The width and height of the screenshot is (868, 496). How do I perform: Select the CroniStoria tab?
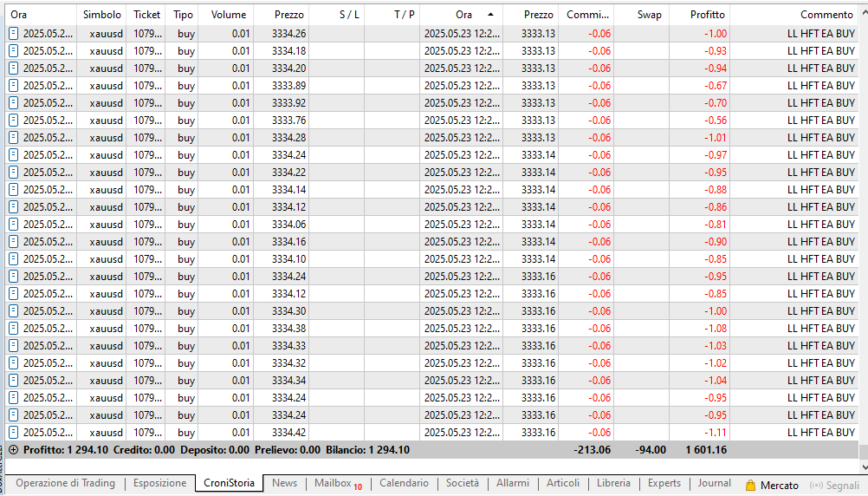coord(230,483)
